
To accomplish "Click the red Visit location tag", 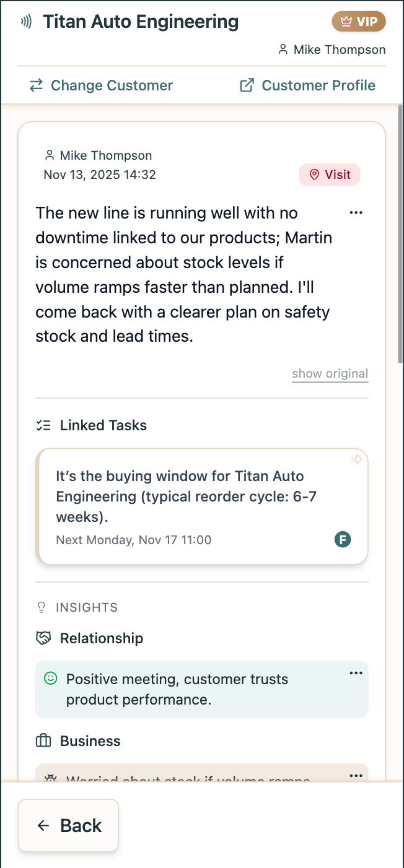I will click(x=330, y=175).
